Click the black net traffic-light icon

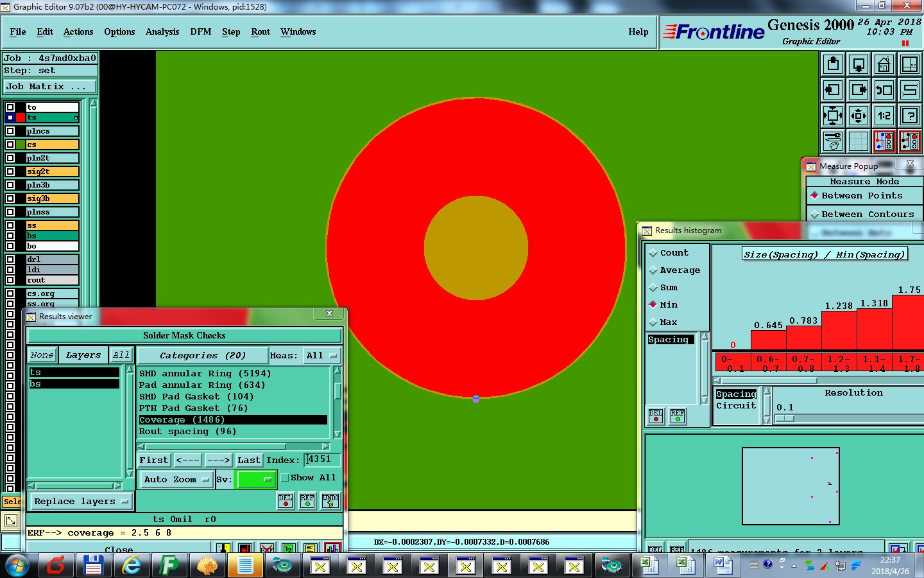pyautogui.click(x=910, y=141)
